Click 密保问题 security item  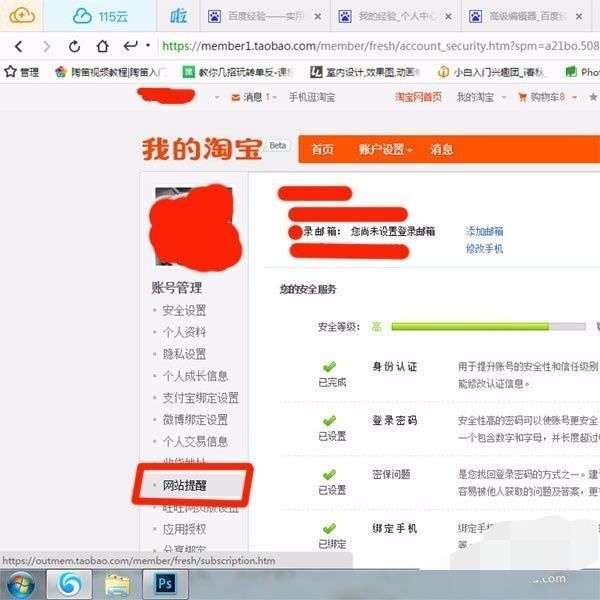[x=391, y=474]
